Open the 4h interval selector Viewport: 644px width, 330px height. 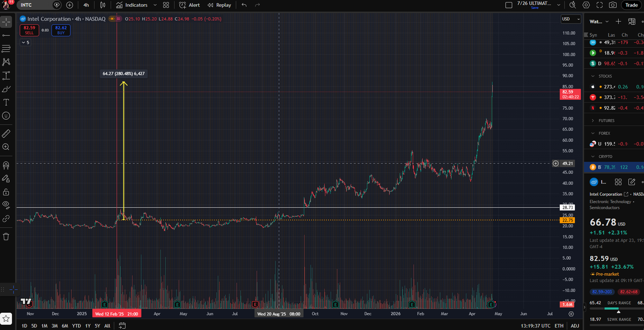86,5
